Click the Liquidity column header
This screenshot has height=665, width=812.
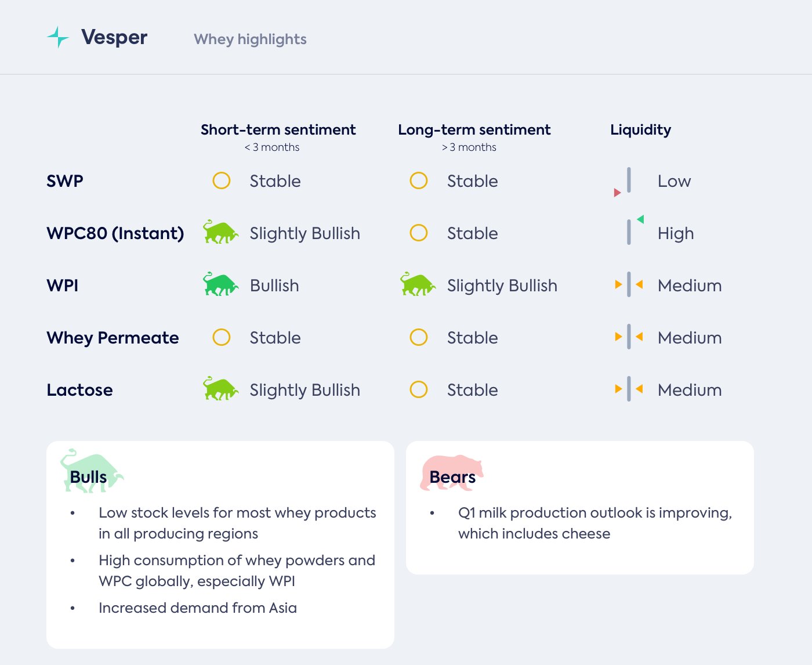pos(640,130)
